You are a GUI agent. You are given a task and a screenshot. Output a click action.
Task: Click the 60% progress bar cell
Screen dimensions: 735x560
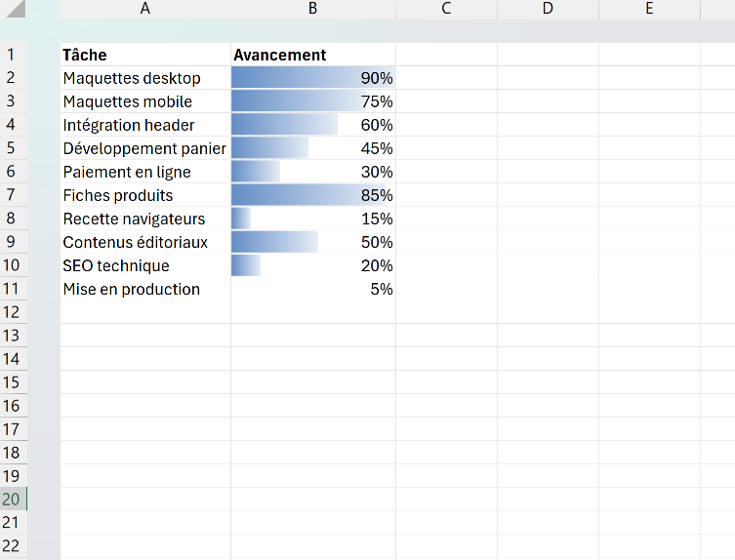313,125
